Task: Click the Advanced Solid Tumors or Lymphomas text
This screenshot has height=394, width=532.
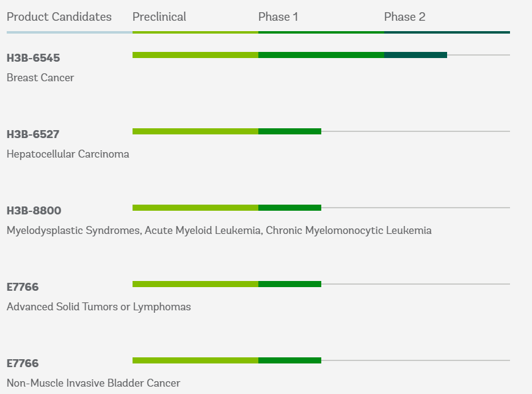Action: click(x=99, y=307)
